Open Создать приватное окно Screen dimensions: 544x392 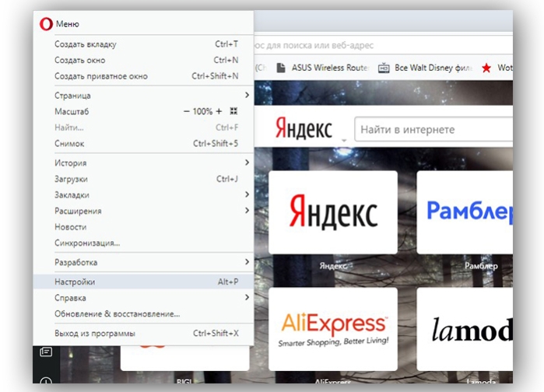[143, 76]
